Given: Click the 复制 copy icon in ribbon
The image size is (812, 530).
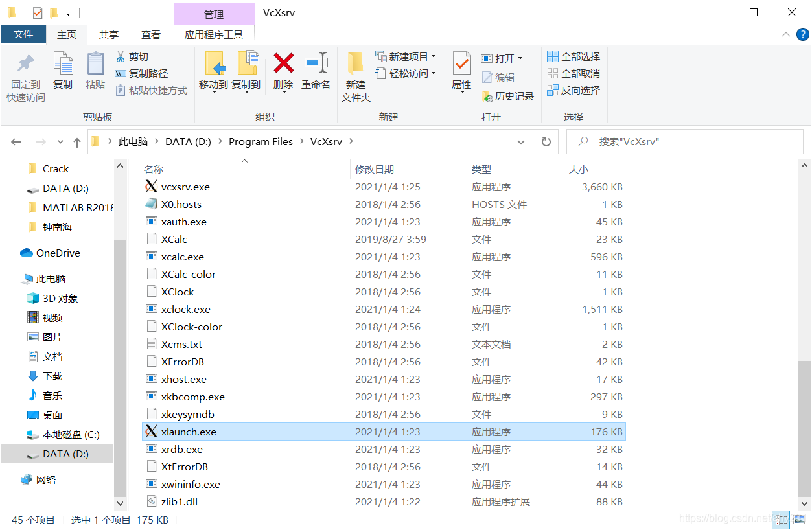Looking at the screenshot, I should click(63, 63).
